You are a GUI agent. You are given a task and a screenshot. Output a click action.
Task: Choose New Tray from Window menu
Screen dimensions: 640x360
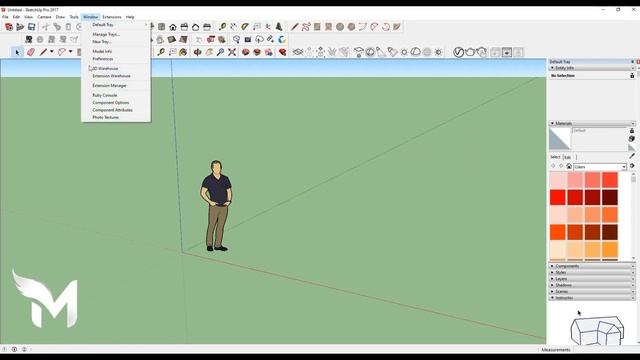tap(116, 42)
